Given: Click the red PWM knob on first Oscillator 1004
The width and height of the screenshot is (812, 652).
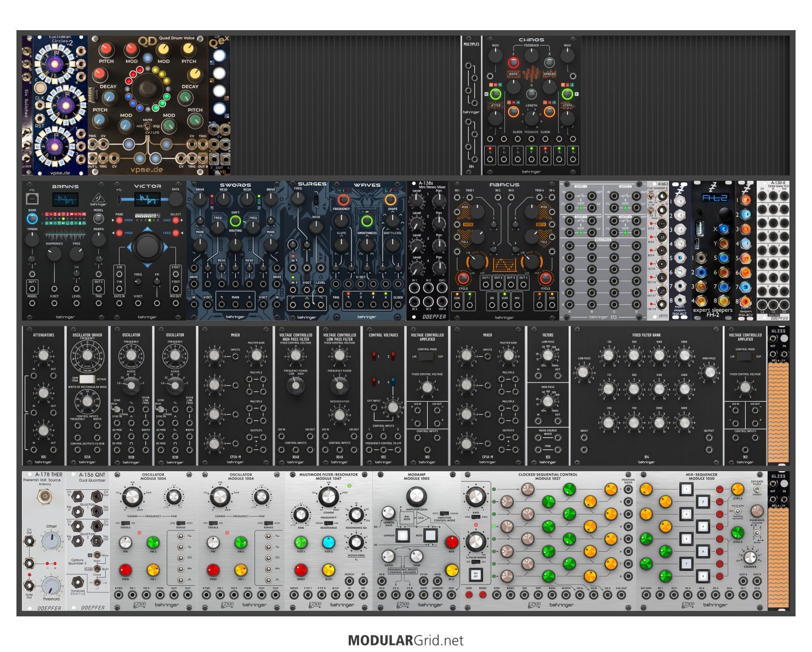Looking at the screenshot, I should 126,570.
